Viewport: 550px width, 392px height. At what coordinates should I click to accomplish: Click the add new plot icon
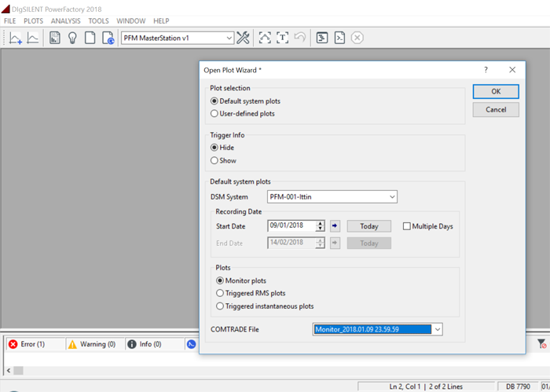pos(15,38)
